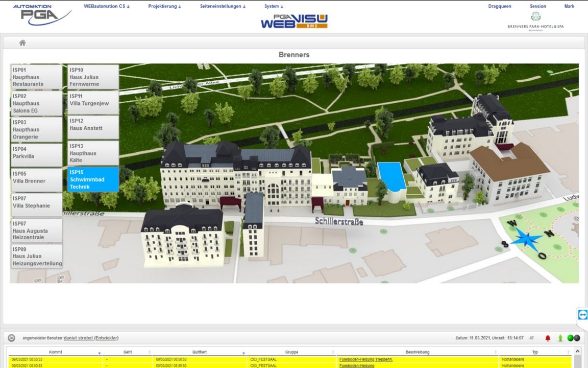Open Fussboden-Heizung Treppenh. alarm link
588x368 pixels.
(366, 360)
